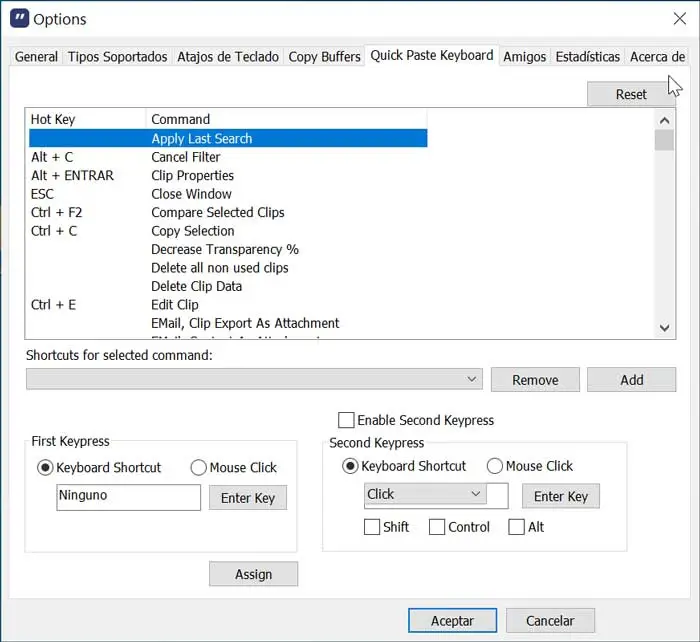Click the Ditto app icon in title bar

click(19, 18)
